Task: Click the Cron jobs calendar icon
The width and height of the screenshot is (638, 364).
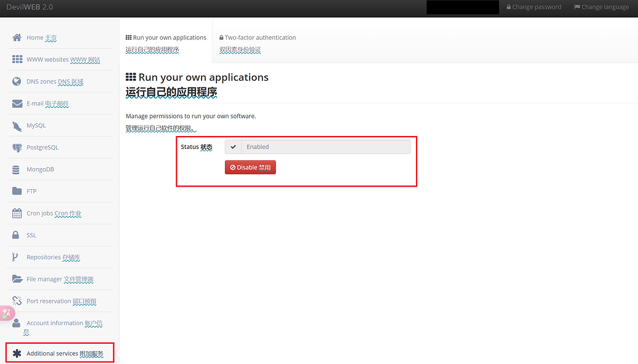Action: (17, 213)
